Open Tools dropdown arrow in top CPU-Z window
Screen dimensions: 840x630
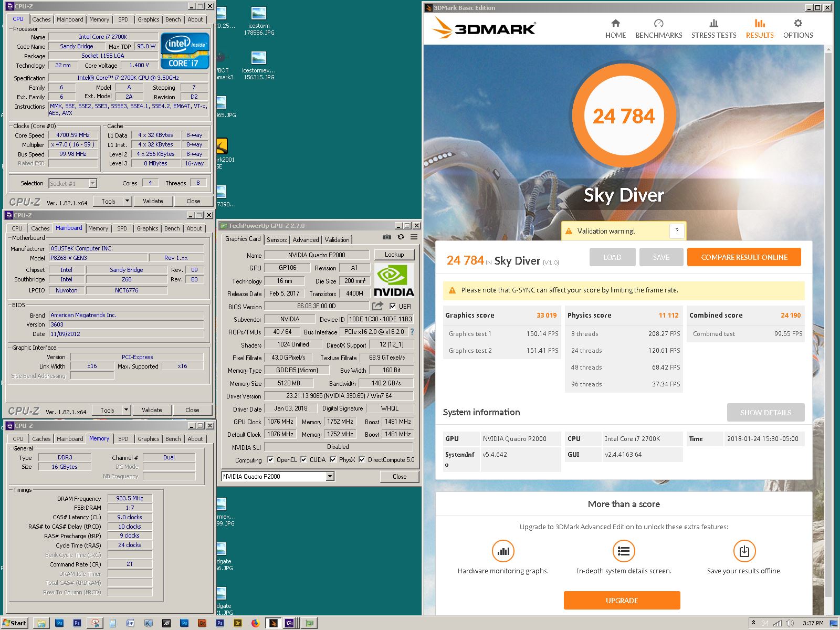pos(127,201)
